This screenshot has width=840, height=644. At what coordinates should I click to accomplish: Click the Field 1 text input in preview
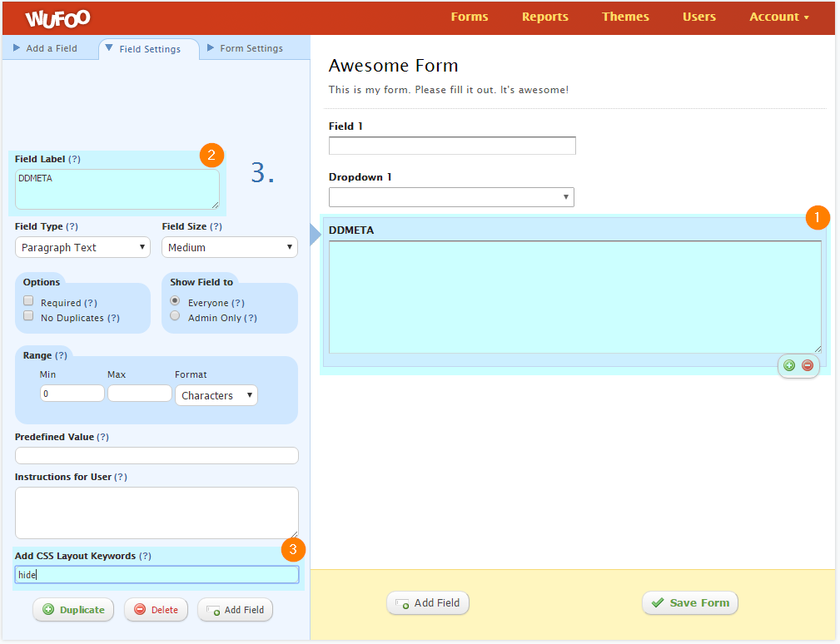[452, 146]
